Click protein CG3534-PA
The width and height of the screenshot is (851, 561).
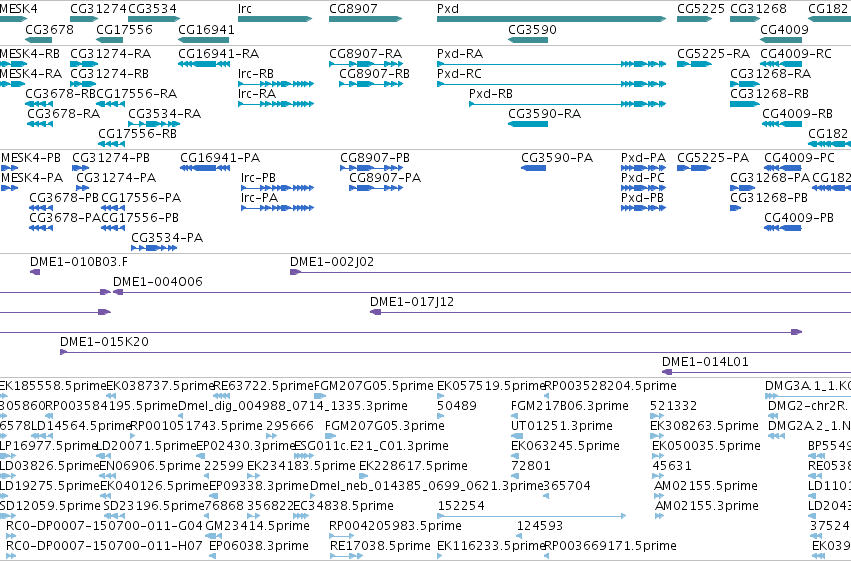tap(167, 238)
